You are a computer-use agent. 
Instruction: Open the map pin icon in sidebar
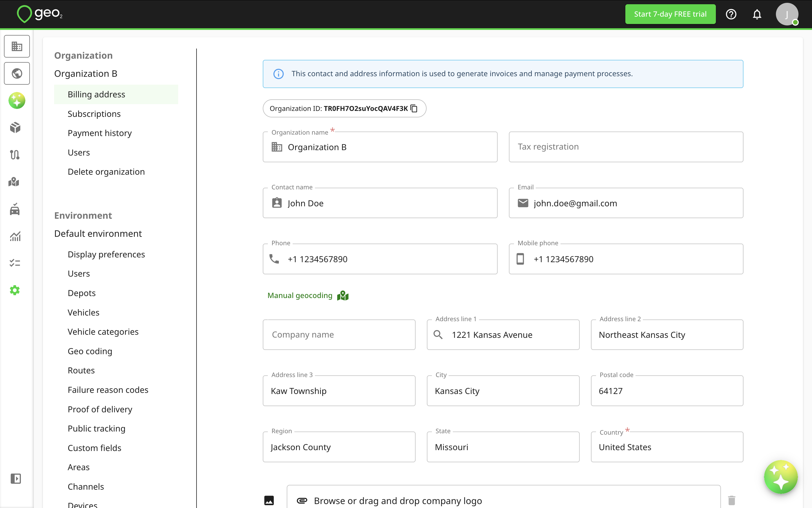pos(14,182)
